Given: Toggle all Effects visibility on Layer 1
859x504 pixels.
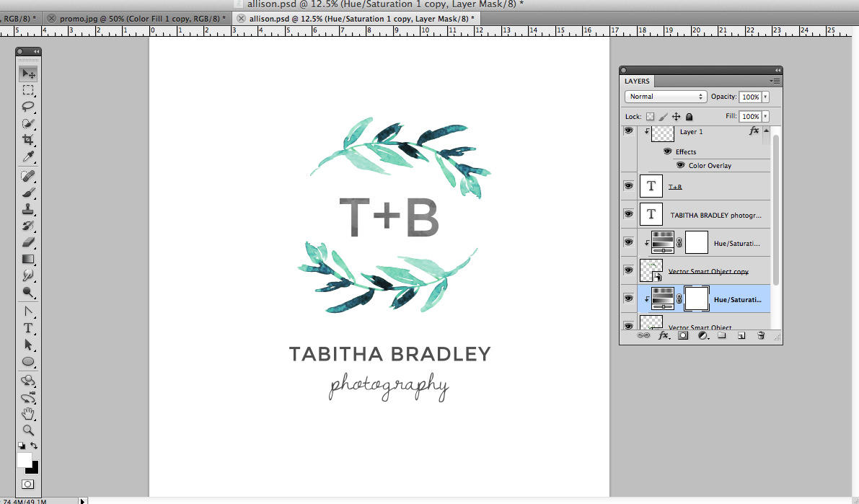Looking at the screenshot, I should pos(667,151).
